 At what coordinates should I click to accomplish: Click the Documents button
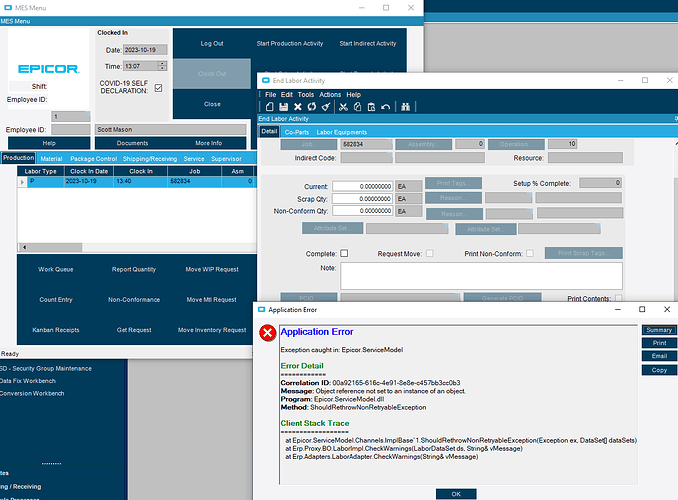(x=132, y=143)
